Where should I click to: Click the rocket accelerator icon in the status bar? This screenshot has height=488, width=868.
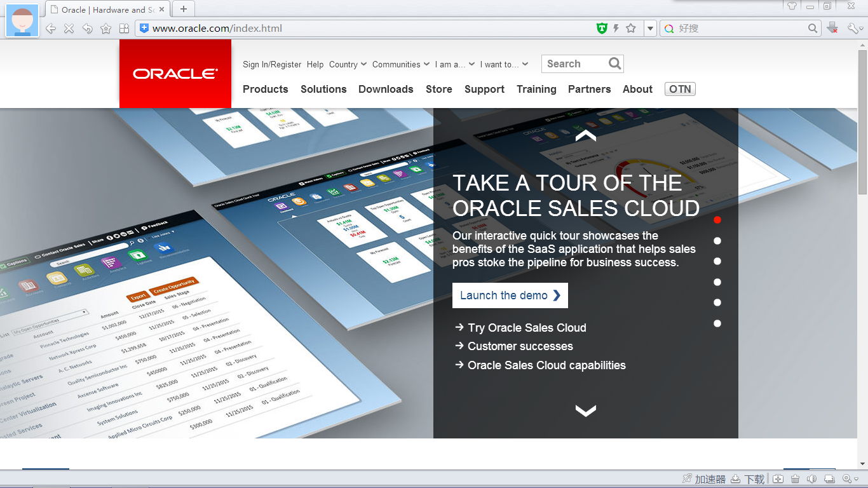pyautogui.click(x=687, y=479)
